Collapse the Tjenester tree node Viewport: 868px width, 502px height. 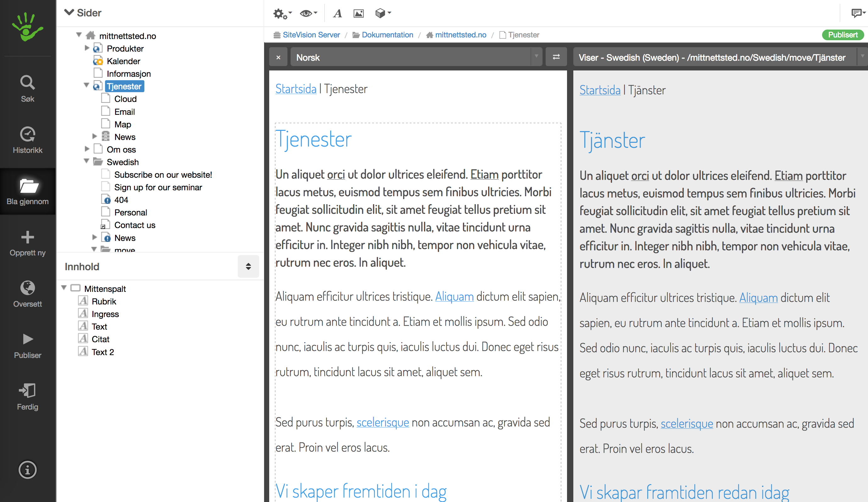[87, 86]
